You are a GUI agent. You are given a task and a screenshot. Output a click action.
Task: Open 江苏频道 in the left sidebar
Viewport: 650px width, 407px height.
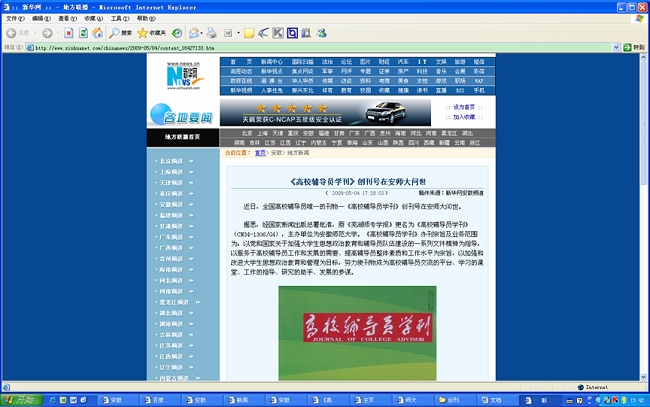(171, 346)
